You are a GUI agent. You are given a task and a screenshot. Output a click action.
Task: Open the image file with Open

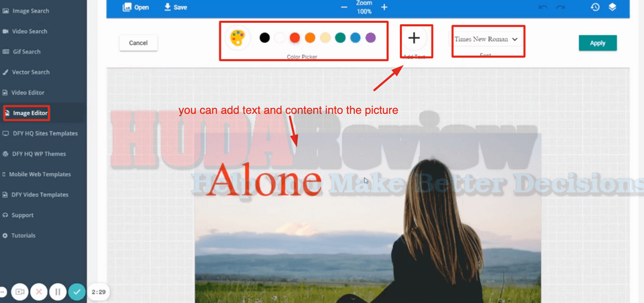point(136,7)
